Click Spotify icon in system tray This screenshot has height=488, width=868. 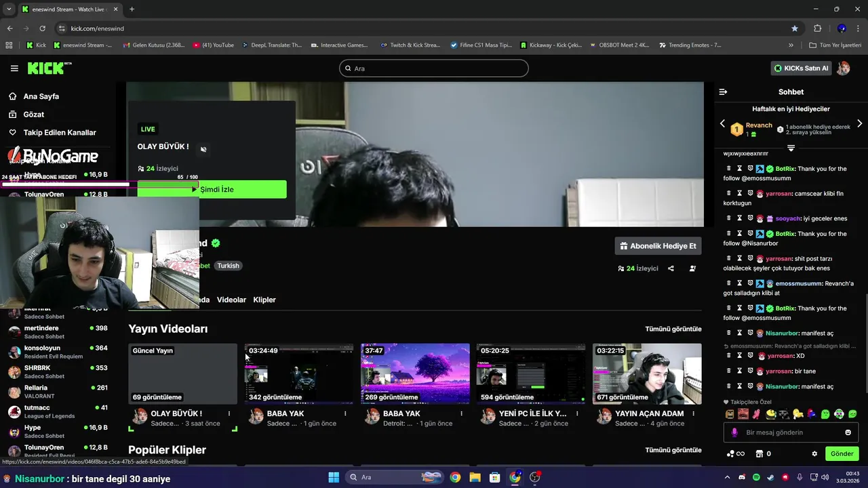(756, 477)
